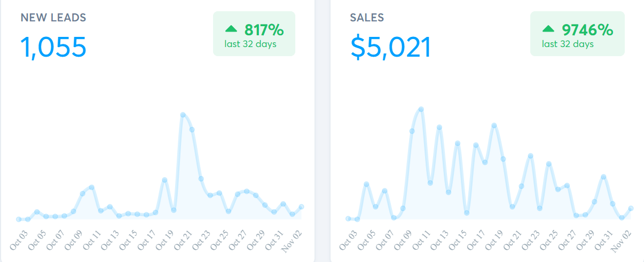Click the NEW LEADS card heading
644x262 pixels.
[53, 18]
